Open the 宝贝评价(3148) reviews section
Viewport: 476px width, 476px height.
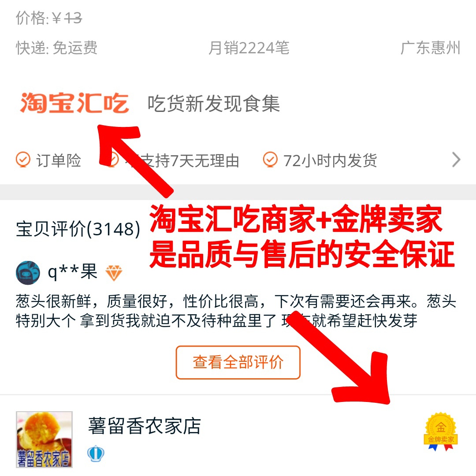pos(78,229)
